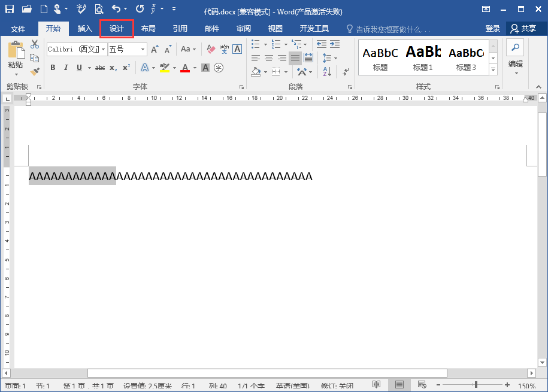Screen dimensions: 548x392
Task: Click the zoom slider in the status bar
Action: pyautogui.click(x=476, y=385)
